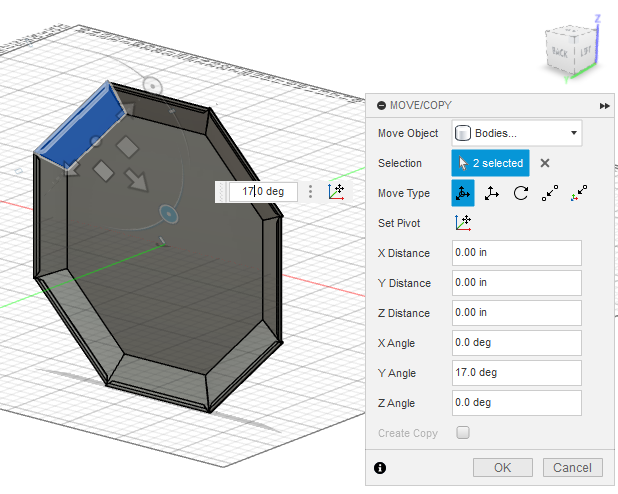Select the Point to Position move type
Image resolution: width=618 pixels, height=494 pixels.
(579, 193)
